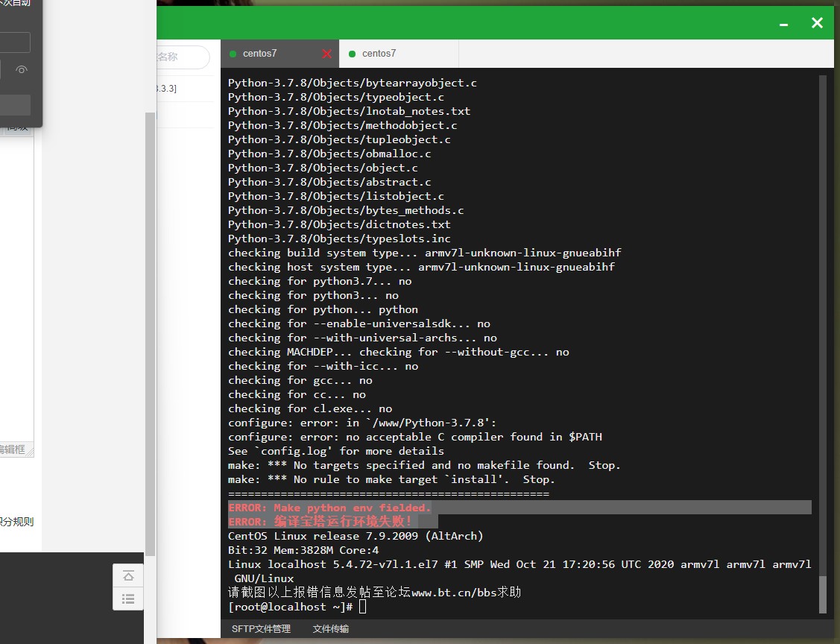Open SFTP文件管理 panel

pyautogui.click(x=261, y=628)
